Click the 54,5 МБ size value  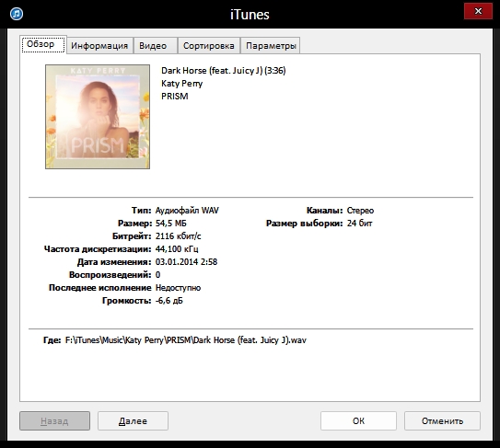click(x=171, y=224)
